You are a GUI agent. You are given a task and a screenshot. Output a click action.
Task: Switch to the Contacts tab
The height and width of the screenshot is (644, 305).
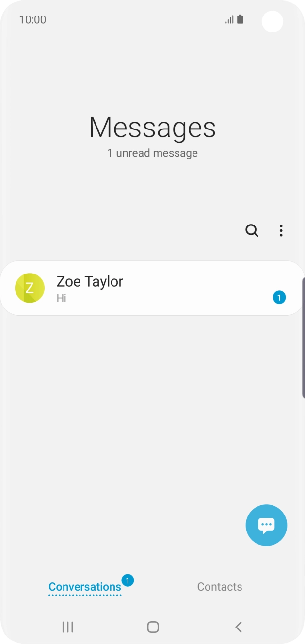click(x=219, y=587)
